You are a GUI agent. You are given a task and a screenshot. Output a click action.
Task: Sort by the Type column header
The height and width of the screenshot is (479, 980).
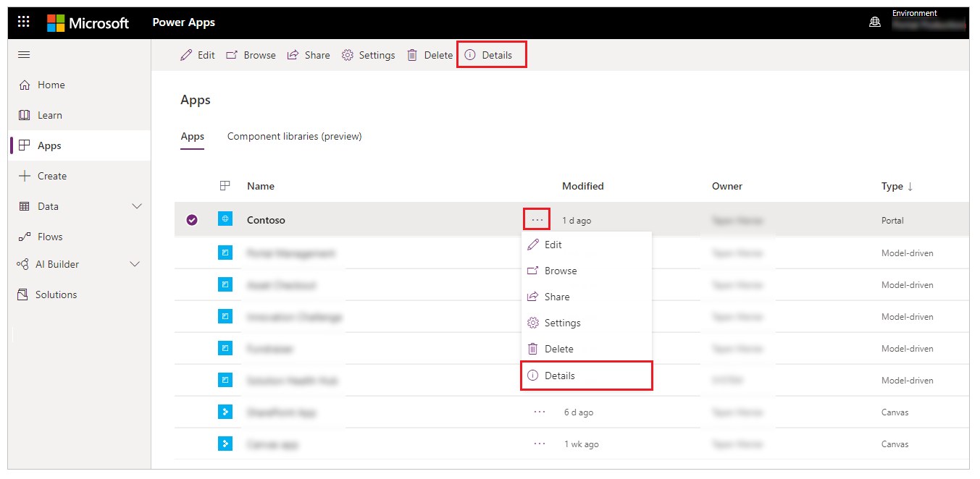tap(897, 186)
